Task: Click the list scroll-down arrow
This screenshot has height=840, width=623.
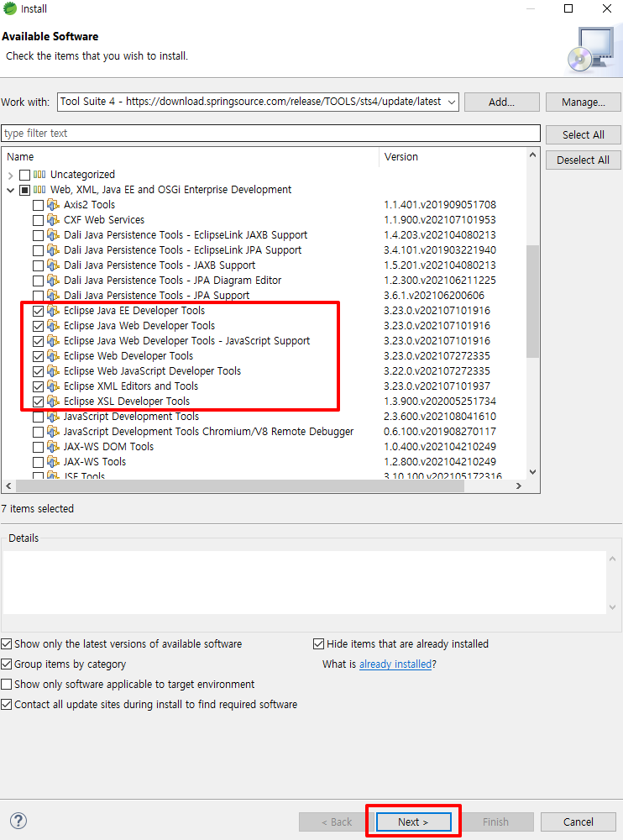Action: pos(532,472)
